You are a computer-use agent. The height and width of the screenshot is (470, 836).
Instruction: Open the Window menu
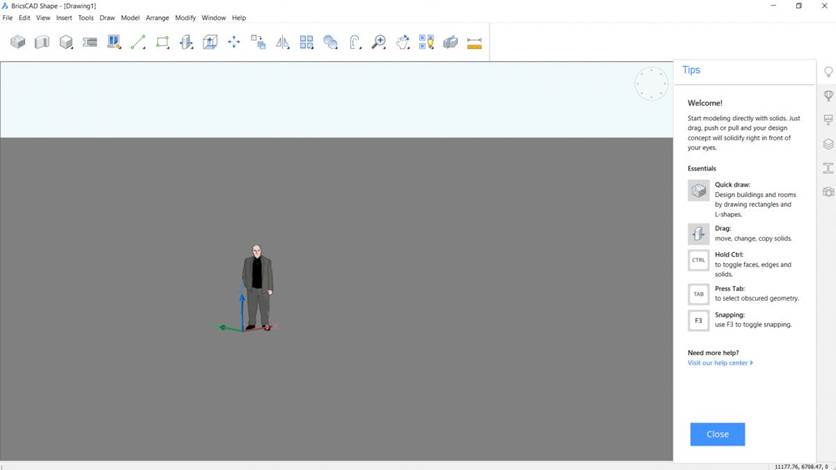(214, 18)
